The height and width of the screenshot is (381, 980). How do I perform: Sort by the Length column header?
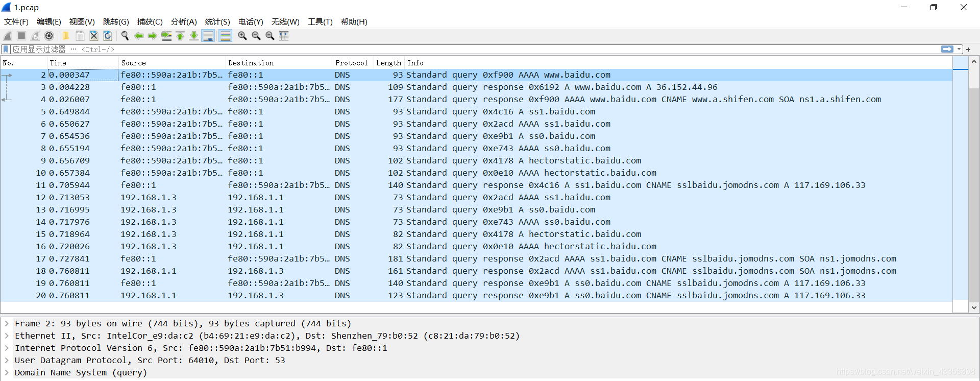tap(389, 63)
